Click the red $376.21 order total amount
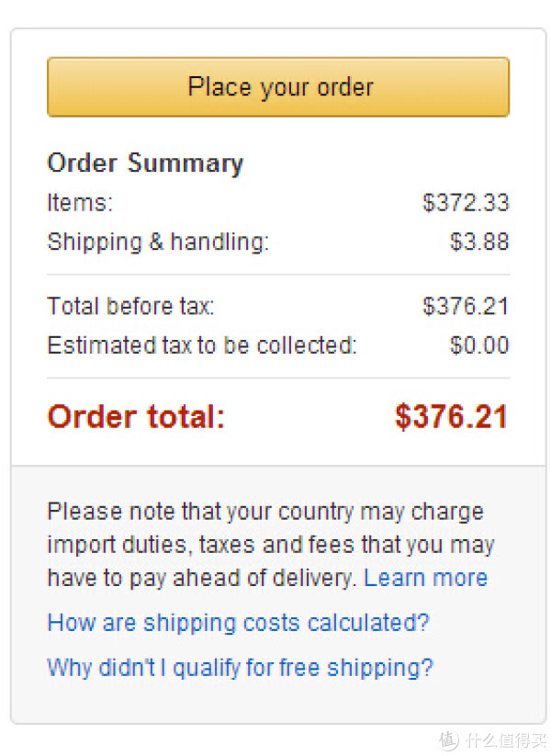The width and height of the screenshot is (551, 756). 451,416
